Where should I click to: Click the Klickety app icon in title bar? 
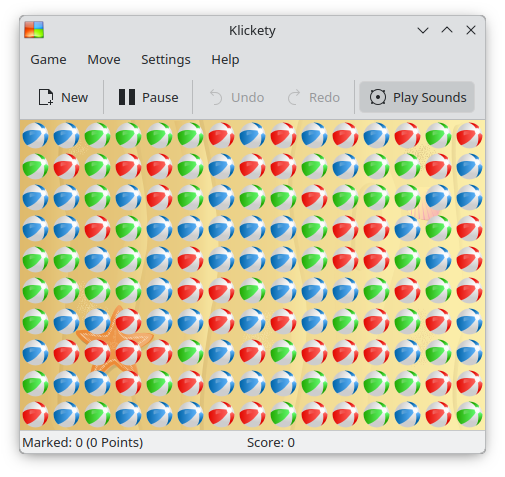(x=34, y=30)
